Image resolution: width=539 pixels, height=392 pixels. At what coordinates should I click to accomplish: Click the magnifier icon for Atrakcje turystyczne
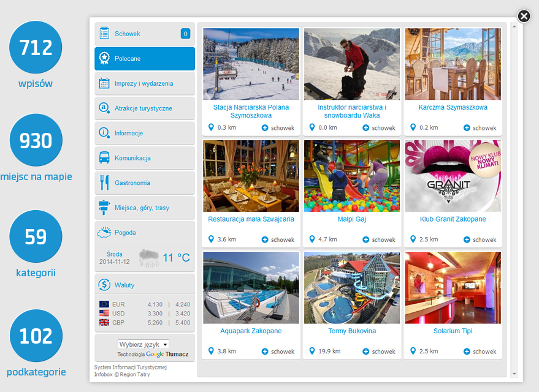(104, 108)
